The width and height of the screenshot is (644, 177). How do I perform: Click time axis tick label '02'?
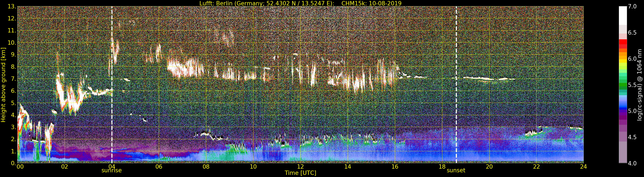[65, 166]
